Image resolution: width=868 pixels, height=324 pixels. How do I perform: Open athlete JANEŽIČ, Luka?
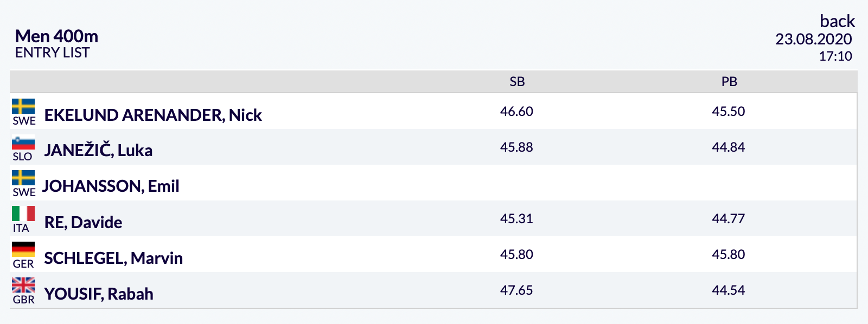tap(98, 150)
